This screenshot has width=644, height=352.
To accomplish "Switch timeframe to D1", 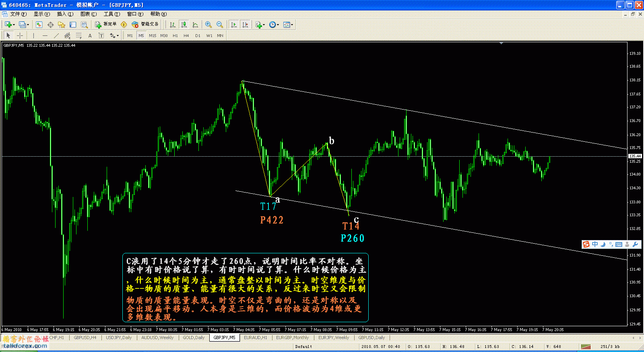I will click(x=198, y=35).
